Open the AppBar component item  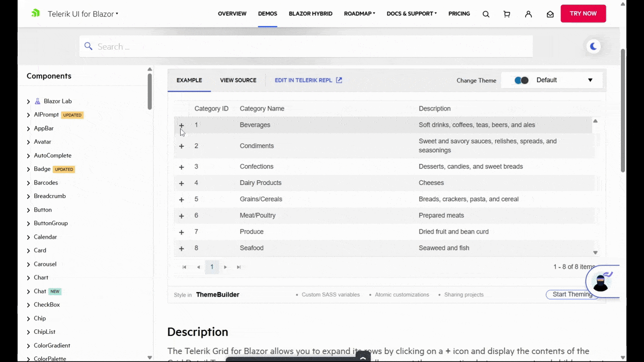pyautogui.click(x=44, y=128)
